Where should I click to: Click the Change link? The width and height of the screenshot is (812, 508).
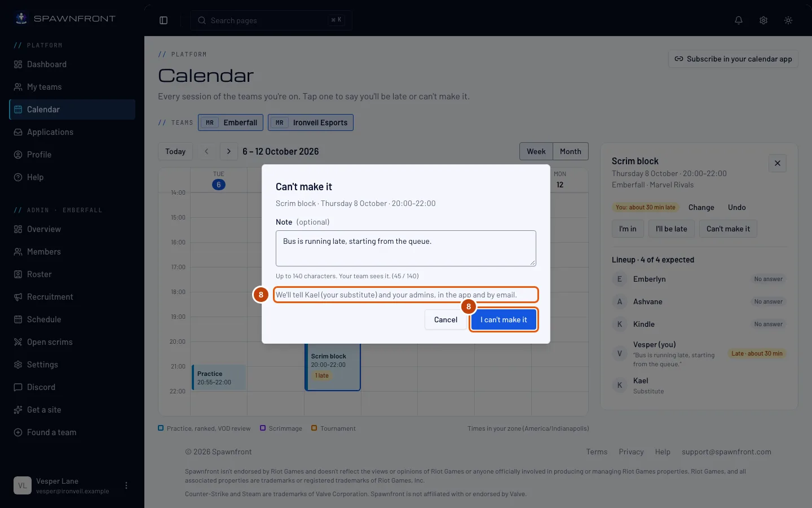point(701,207)
